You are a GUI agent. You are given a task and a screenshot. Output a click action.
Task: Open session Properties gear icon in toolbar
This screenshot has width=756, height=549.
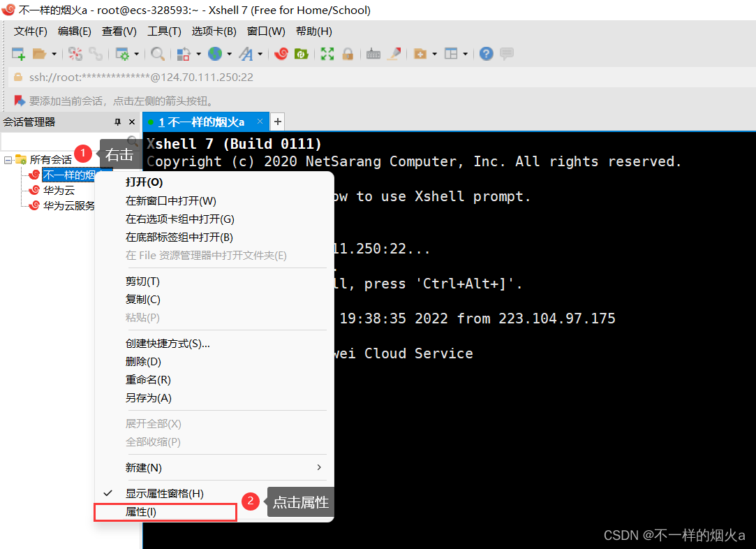tap(122, 54)
